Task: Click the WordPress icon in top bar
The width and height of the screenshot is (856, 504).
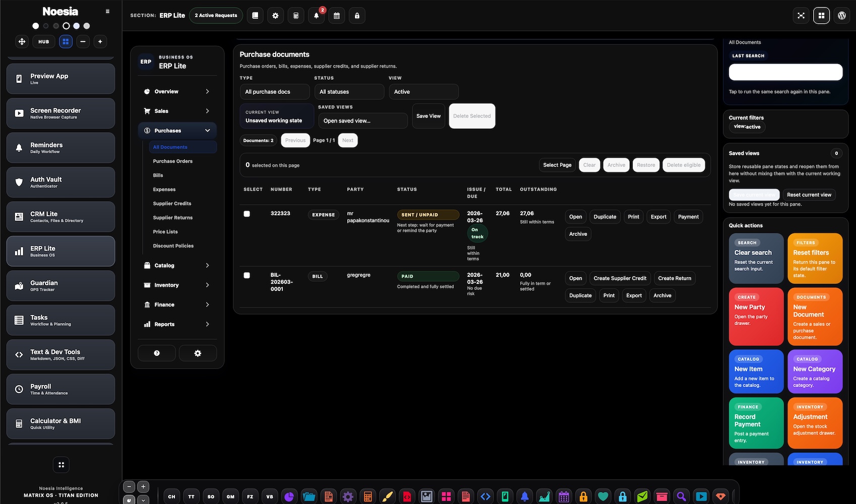Action: click(x=841, y=16)
